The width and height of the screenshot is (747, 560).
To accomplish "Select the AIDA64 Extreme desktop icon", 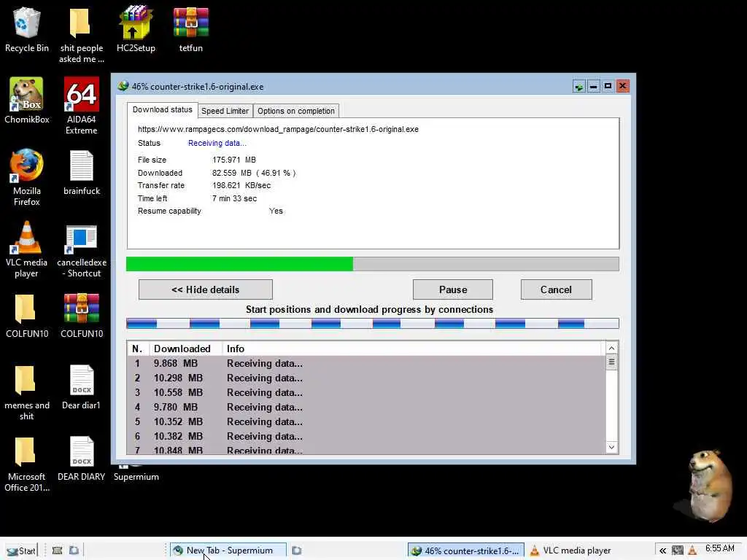I will click(81, 106).
